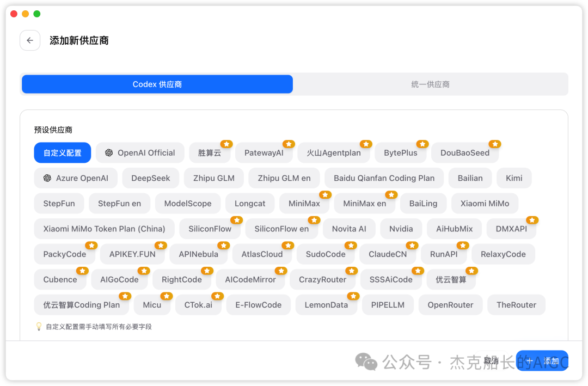
Task: Select the Bailian provider
Action: point(470,178)
